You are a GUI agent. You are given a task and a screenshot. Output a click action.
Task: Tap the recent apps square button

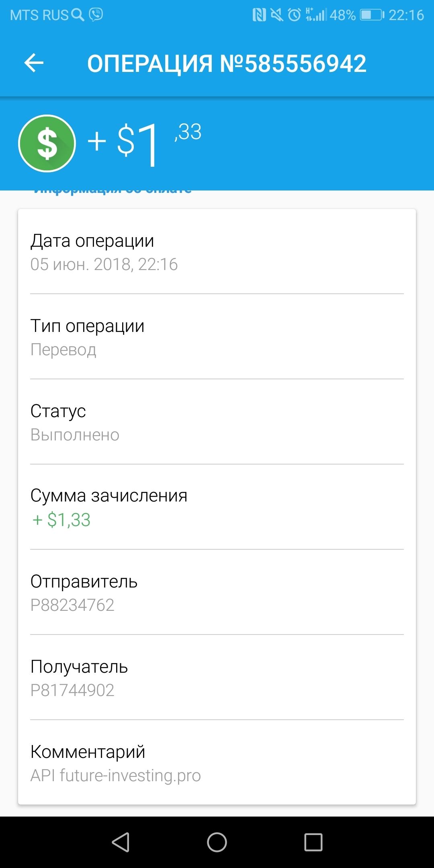pos(313,842)
